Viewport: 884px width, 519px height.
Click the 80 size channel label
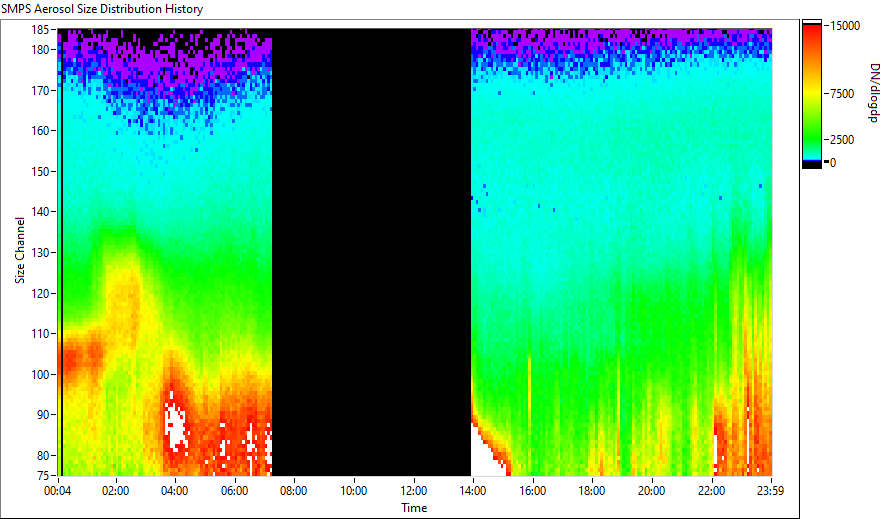[44, 455]
